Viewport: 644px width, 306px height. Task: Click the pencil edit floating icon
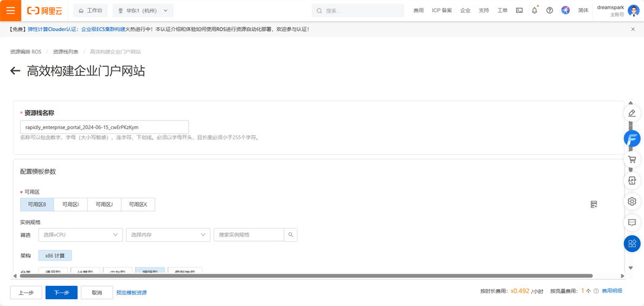click(632, 113)
